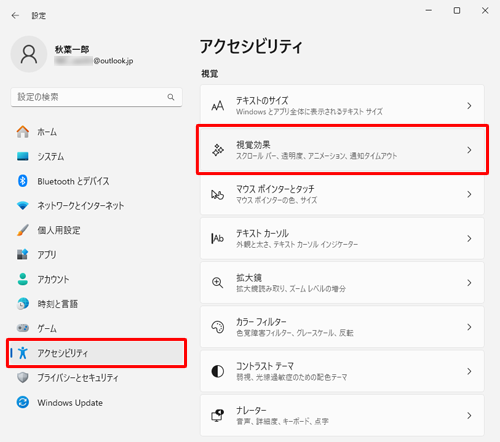The height and width of the screenshot is (442, 500).
Task: Click the pointer icon for マウス ポインターとタッチ
Action: (x=218, y=194)
